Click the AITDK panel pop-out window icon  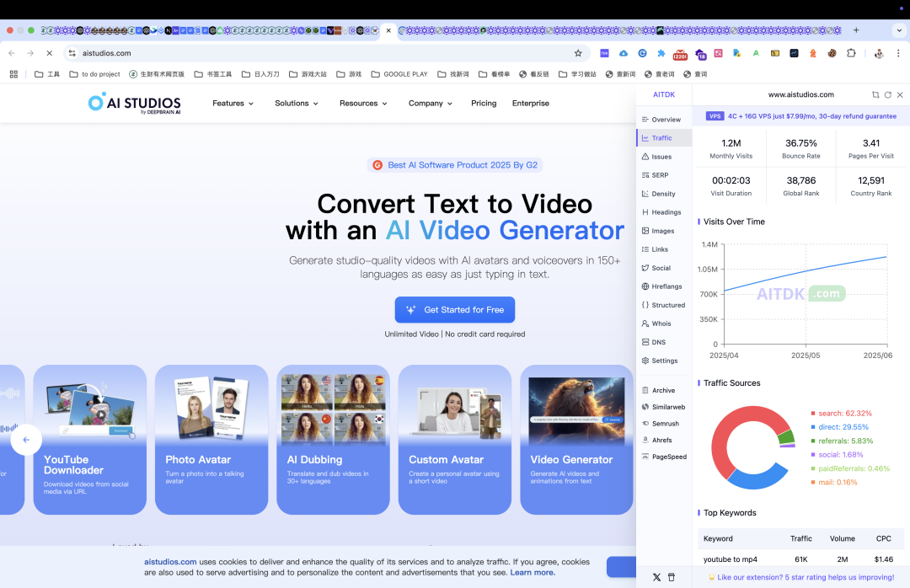coord(875,94)
